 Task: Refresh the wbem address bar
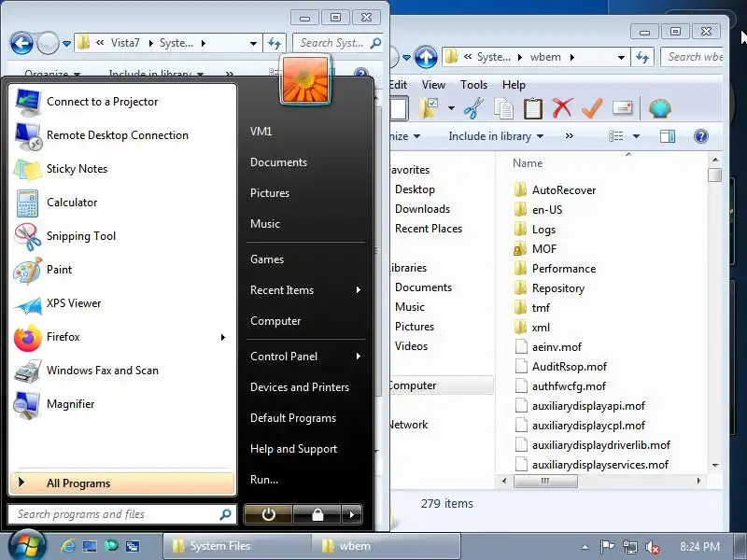(642, 58)
